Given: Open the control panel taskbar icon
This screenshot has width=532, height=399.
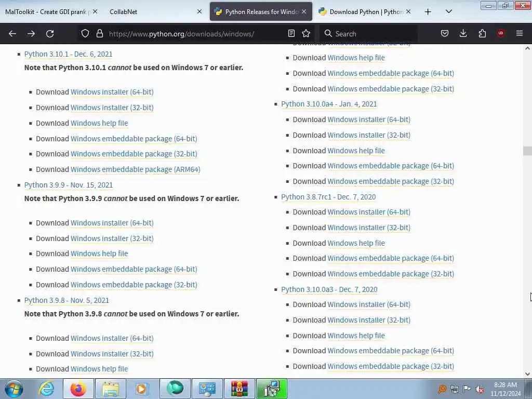Looking at the screenshot, I should [x=207, y=389].
